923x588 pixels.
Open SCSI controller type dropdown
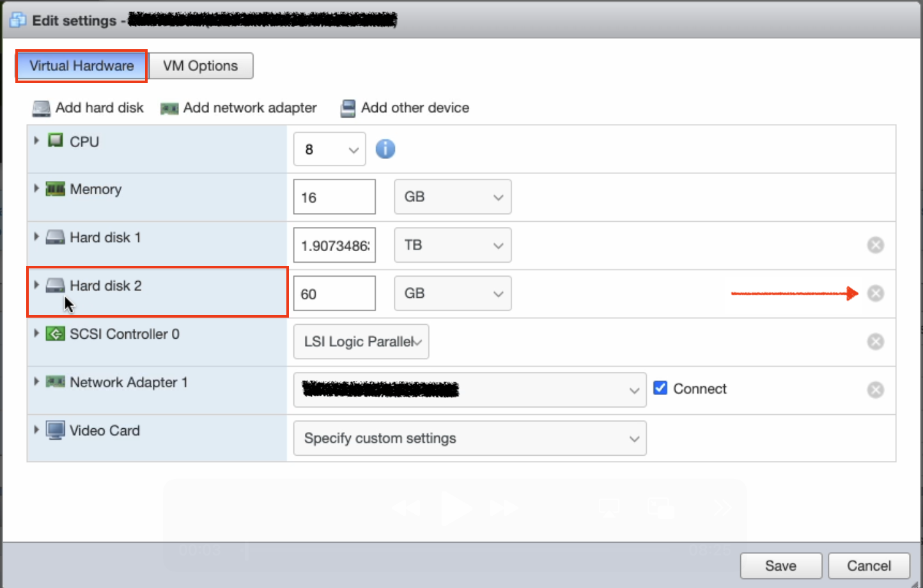(361, 342)
